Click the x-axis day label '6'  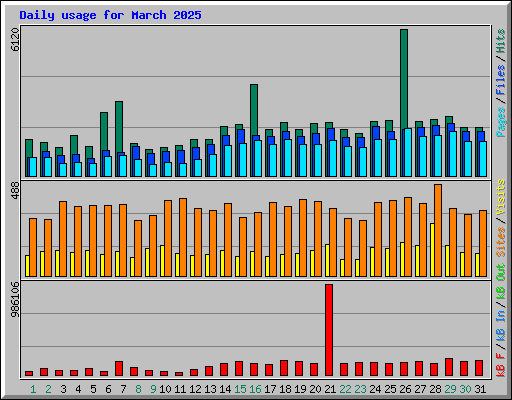pyautogui.click(x=108, y=389)
